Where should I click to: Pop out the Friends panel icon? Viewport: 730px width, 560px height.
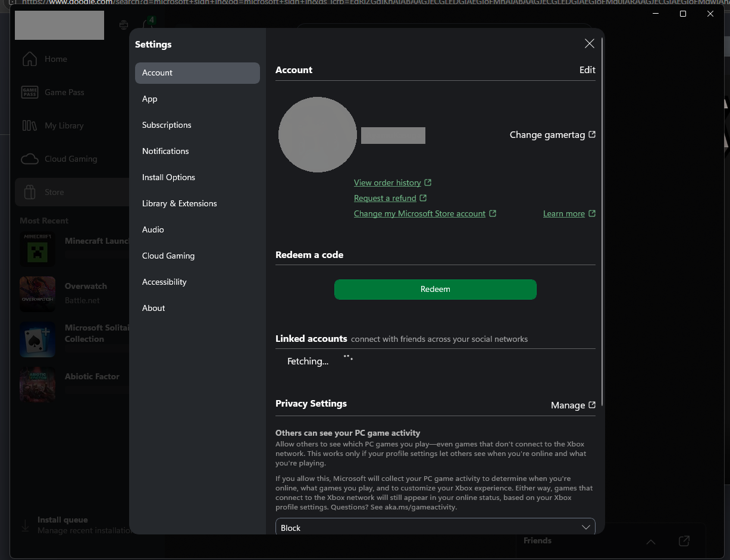(684, 541)
